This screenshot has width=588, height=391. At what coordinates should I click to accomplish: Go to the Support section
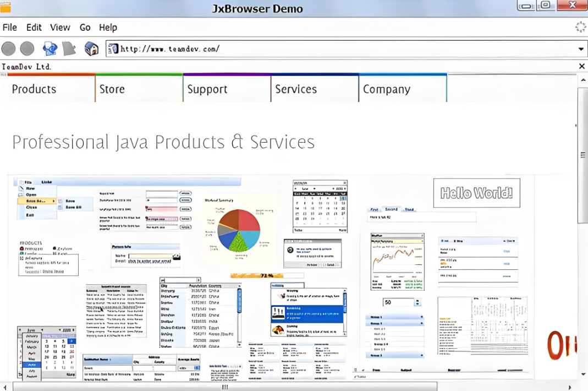[x=207, y=89]
